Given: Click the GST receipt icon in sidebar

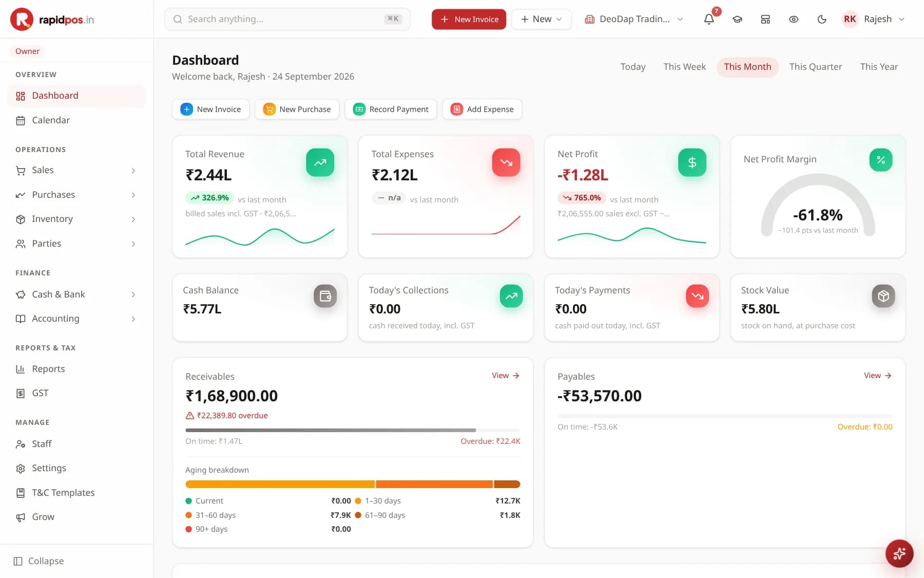Looking at the screenshot, I should [x=21, y=394].
